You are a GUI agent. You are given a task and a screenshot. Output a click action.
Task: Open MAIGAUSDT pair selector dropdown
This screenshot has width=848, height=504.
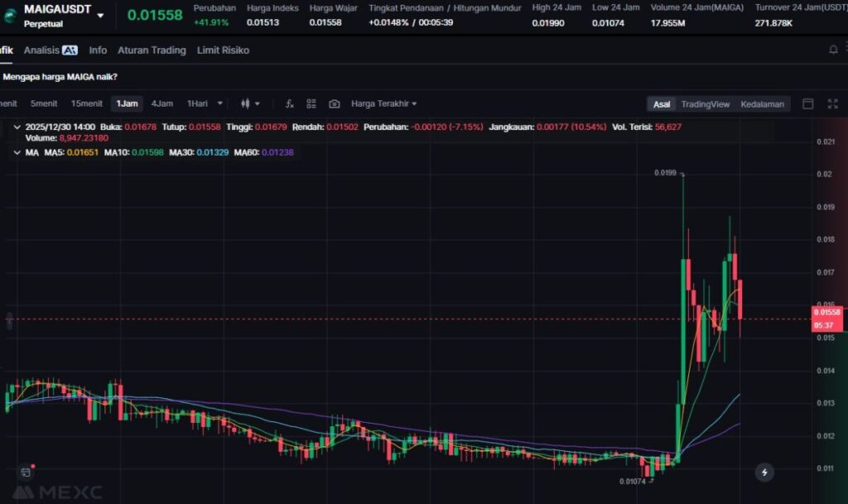pos(100,15)
